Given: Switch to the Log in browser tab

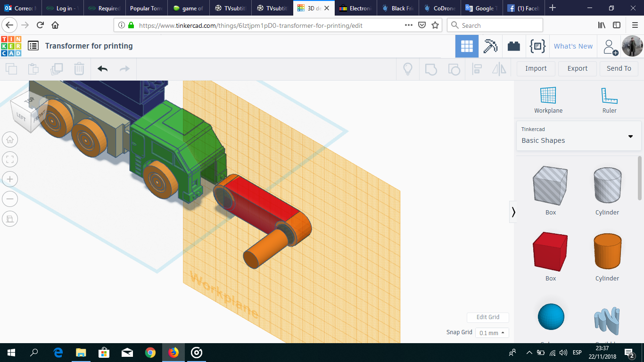Looking at the screenshot, I should [x=63, y=8].
